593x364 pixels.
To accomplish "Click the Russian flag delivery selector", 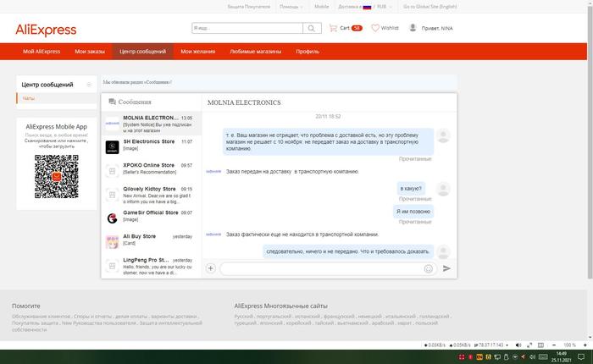I will point(367,7).
